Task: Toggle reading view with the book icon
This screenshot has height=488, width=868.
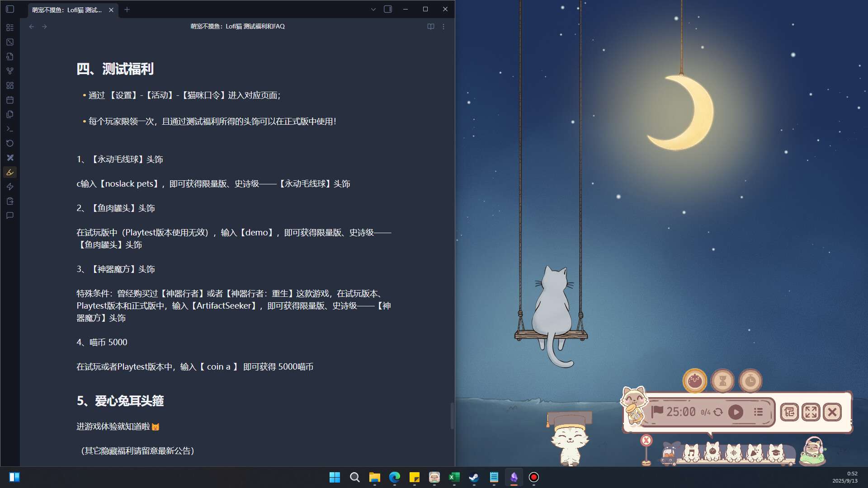Action: [x=429, y=27]
